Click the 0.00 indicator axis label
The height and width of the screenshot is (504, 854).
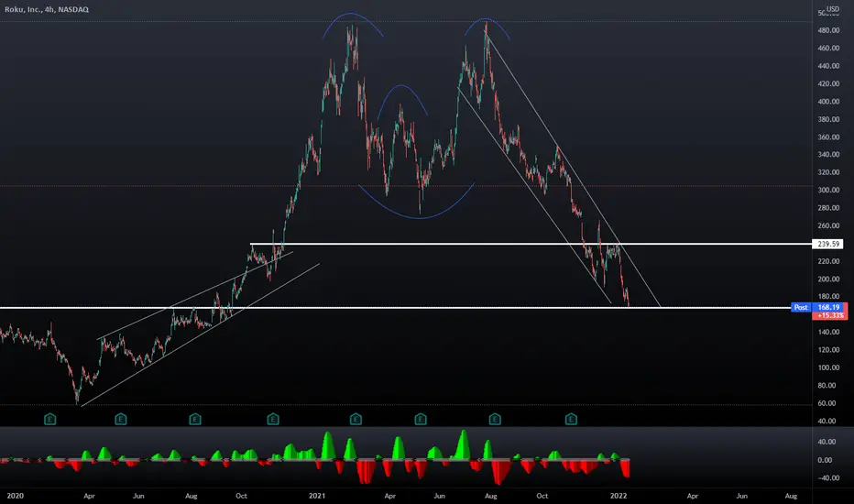[825, 460]
